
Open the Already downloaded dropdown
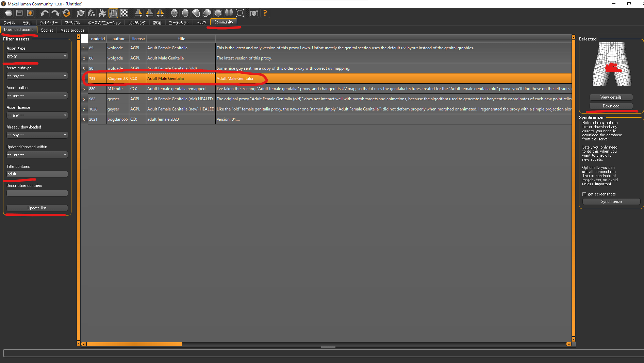click(x=37, y=135)
